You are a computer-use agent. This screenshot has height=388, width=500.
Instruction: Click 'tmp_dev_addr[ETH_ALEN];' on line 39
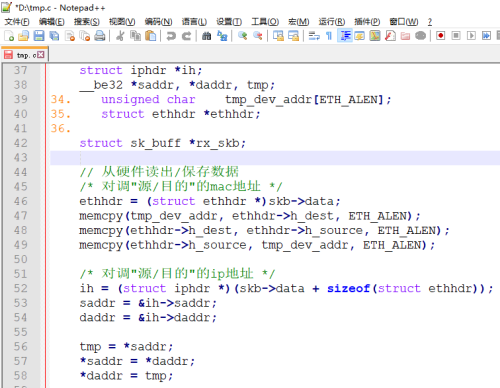[308, 100]
